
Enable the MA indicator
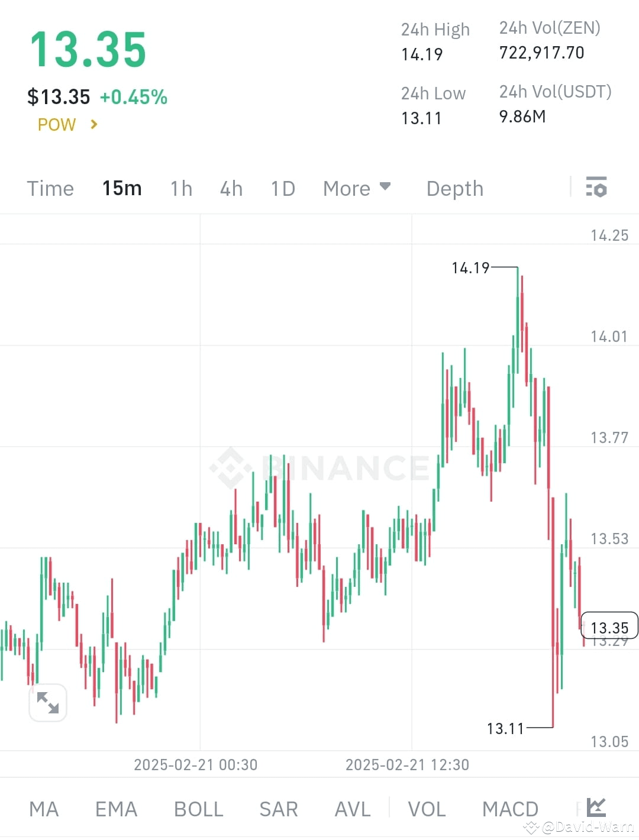[43, 809]
